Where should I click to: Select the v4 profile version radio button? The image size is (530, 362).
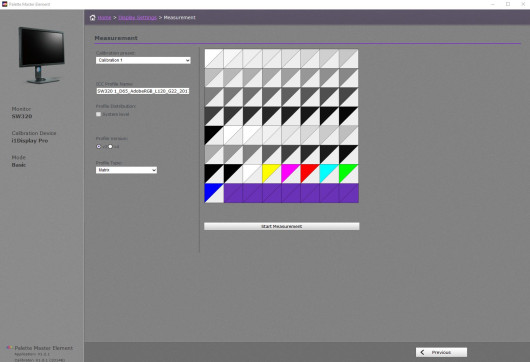pyautogui.click(x=110, y=147)
